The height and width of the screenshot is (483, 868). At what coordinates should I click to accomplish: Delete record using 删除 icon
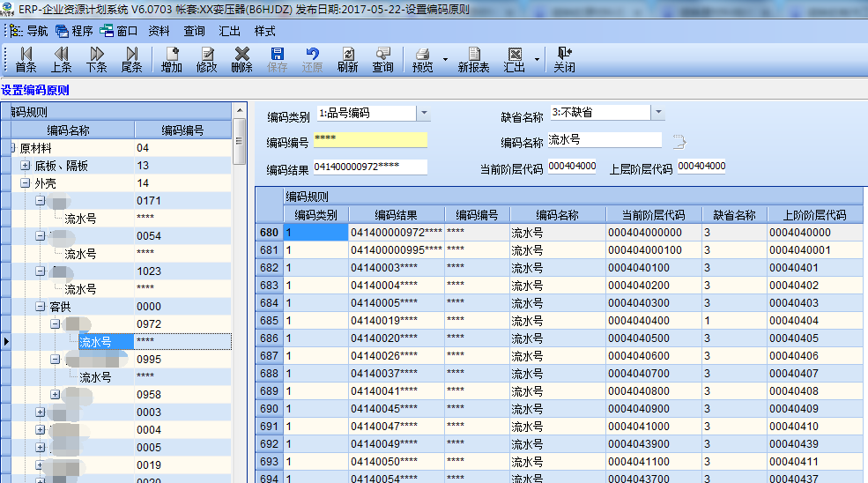pyautogui.click(x=242, y=60)
